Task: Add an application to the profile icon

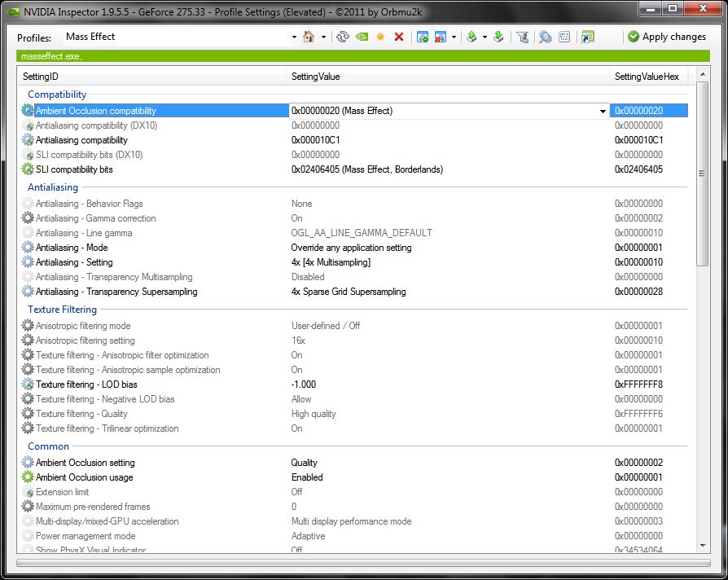Action: tap(422, 37)
